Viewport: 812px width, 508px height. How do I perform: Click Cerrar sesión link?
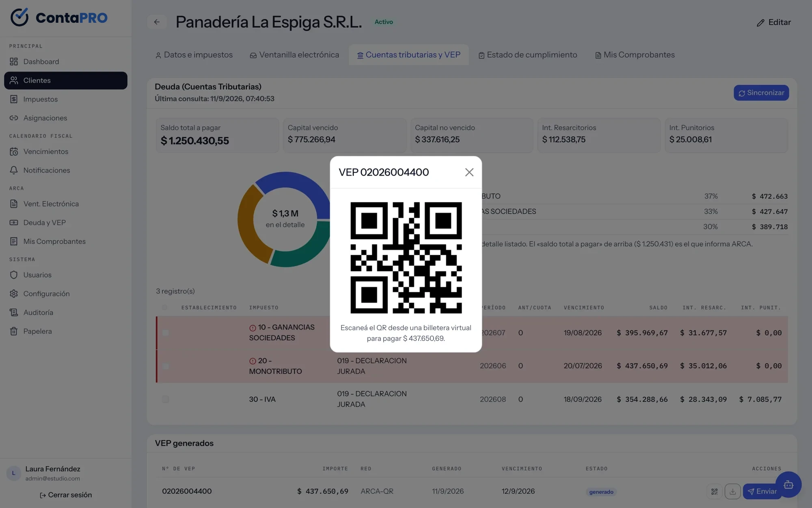[66, 495]
